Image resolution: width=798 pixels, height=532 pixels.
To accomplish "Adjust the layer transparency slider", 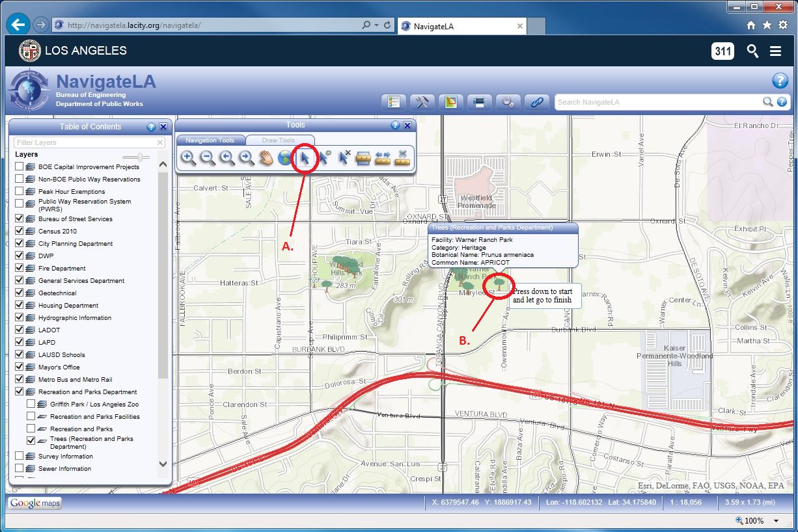I will pos(141,157).
